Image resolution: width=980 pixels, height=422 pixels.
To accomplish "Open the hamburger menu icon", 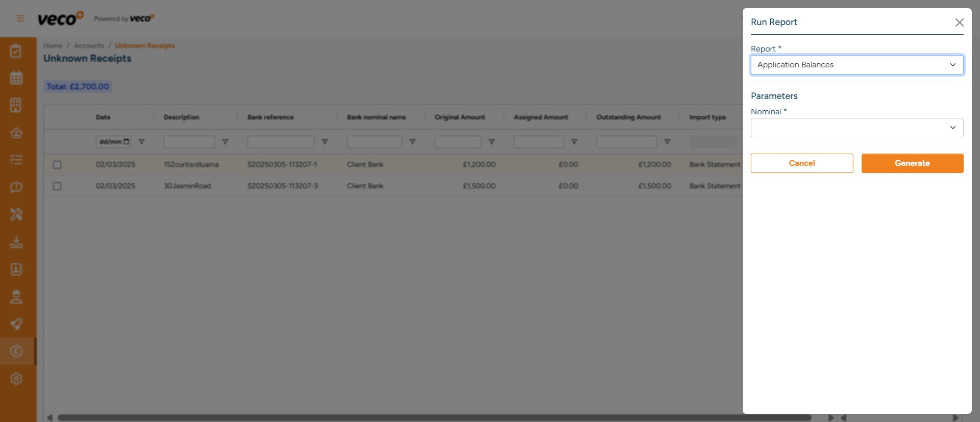I will pos(20,18).
